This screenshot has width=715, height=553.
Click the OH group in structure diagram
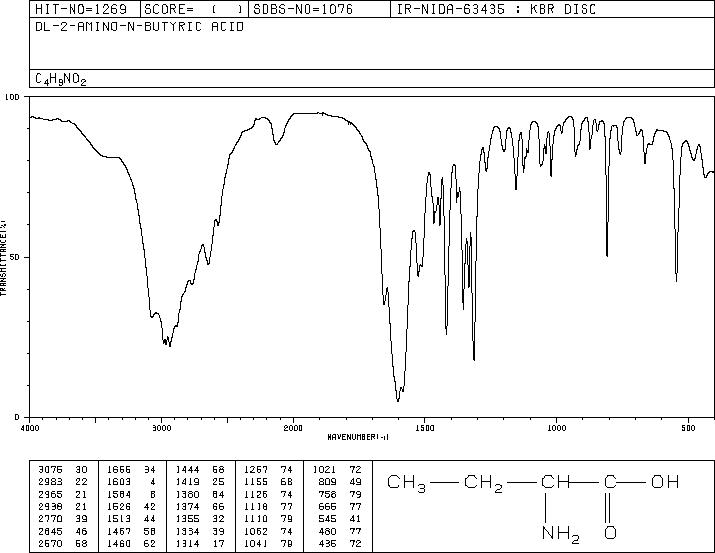(x=665, y=482)
